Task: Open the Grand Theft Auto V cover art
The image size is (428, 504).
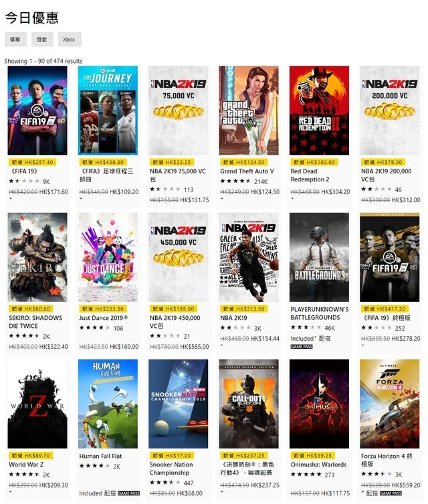Action: click(x=249, y=110)
